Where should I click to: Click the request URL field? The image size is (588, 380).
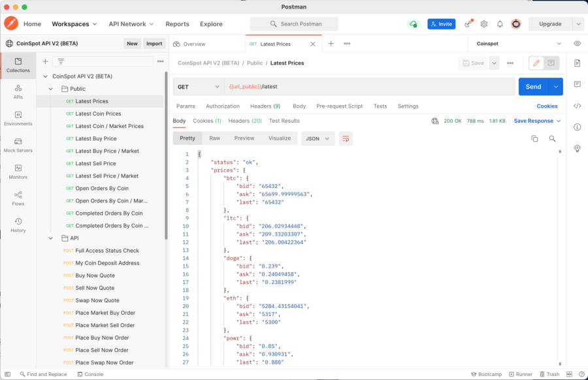point(369,87)
